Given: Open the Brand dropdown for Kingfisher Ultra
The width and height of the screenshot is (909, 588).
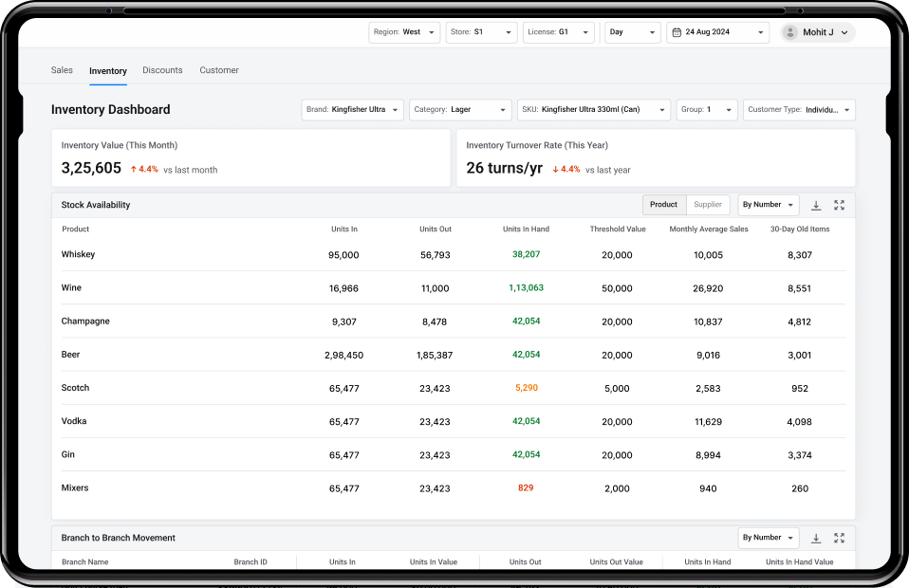Looking at the screenshot, I should point(352,109).
